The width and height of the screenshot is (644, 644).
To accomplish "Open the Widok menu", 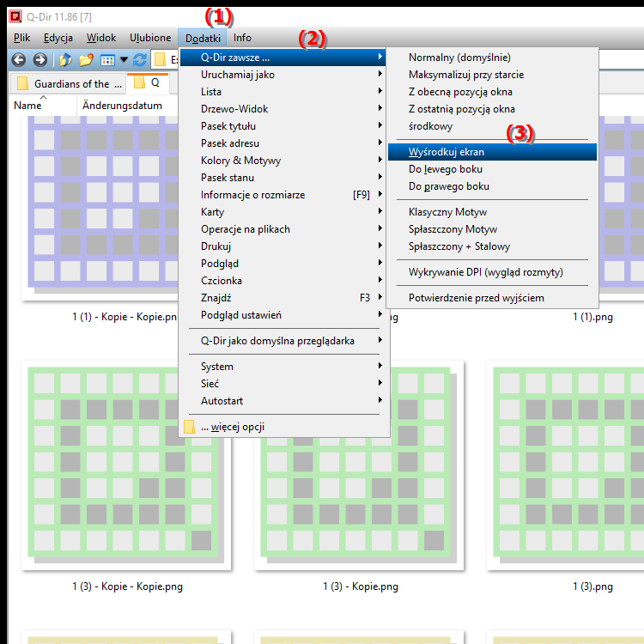I will point(101,38).
